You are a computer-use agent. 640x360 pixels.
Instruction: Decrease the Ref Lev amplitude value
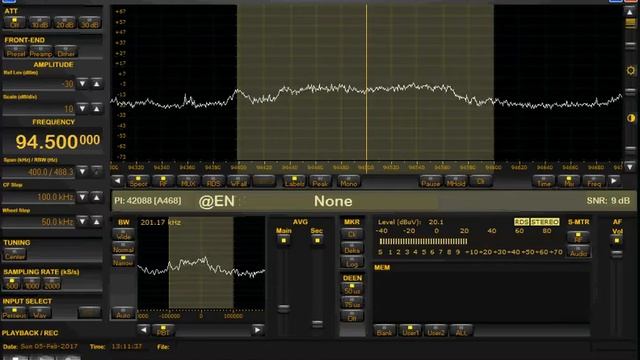[82, 84]
